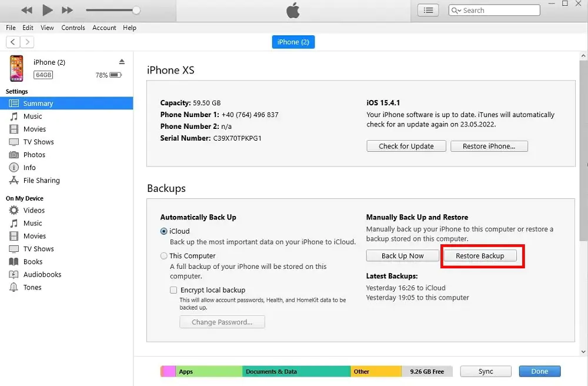Click Change Password... button
This screenshot has width=588, height=386.
coord(222,322)
